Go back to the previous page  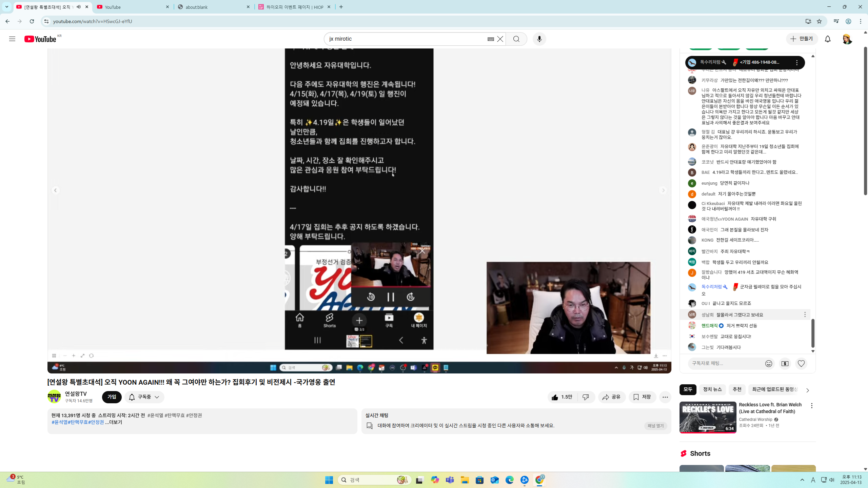[x=7, y=21]
